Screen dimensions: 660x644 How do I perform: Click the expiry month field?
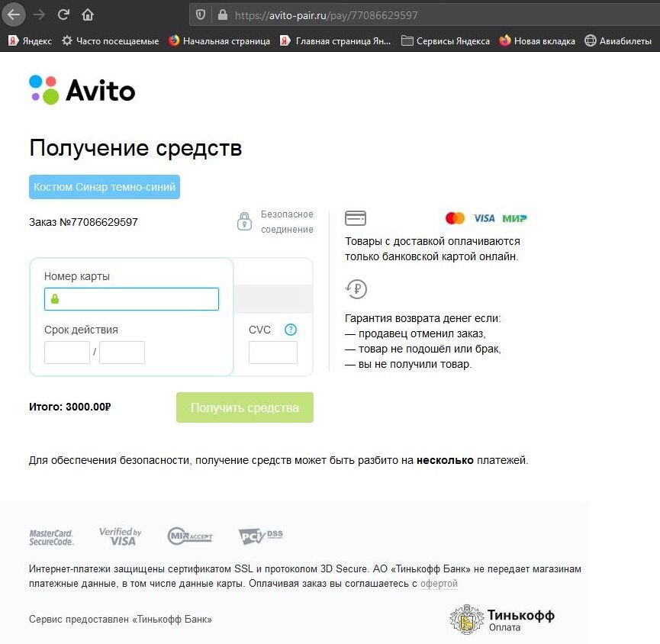pyautogui.click(x=67, y=353)
